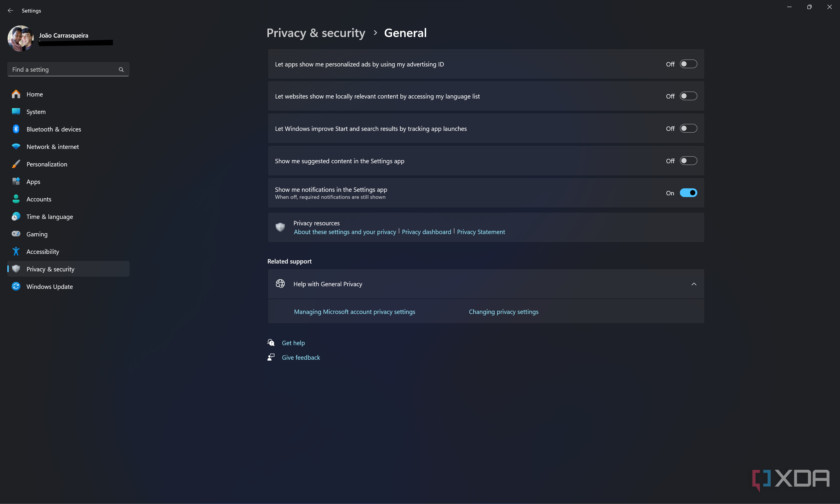Screen dimensions: 840x504
Task: Collapse Help with General Privacy chevron
Action: tap(694, 284)
